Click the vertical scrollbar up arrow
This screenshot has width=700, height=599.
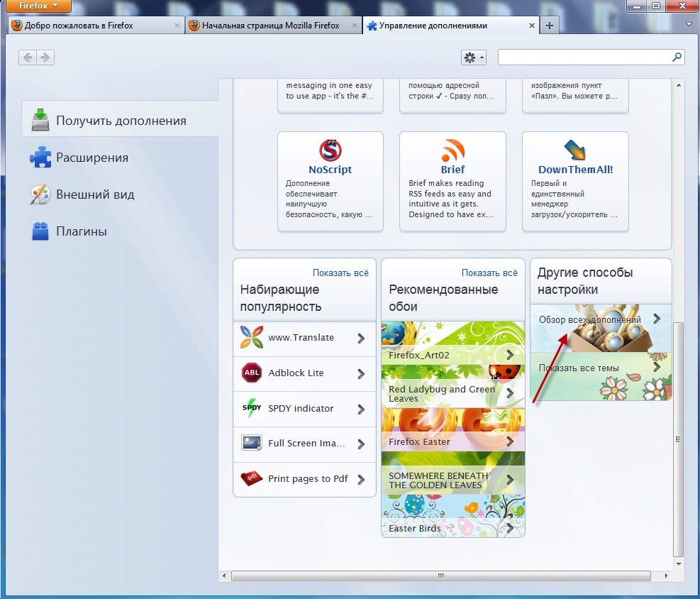coord(679,85)
